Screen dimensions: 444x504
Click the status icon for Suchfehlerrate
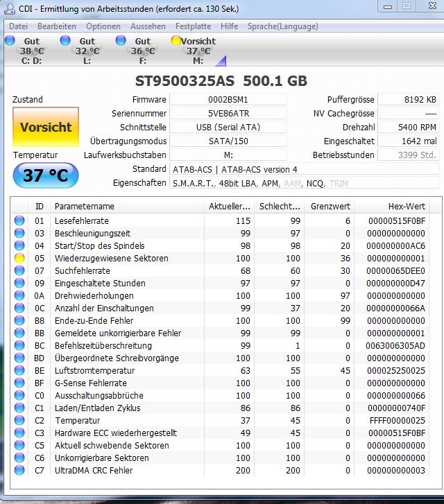click(19, 270)
